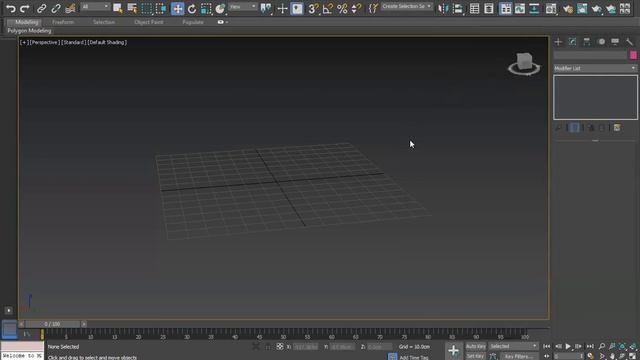Open the Rendered Frame Window
640x360 pixels.
tap(582, 8)
